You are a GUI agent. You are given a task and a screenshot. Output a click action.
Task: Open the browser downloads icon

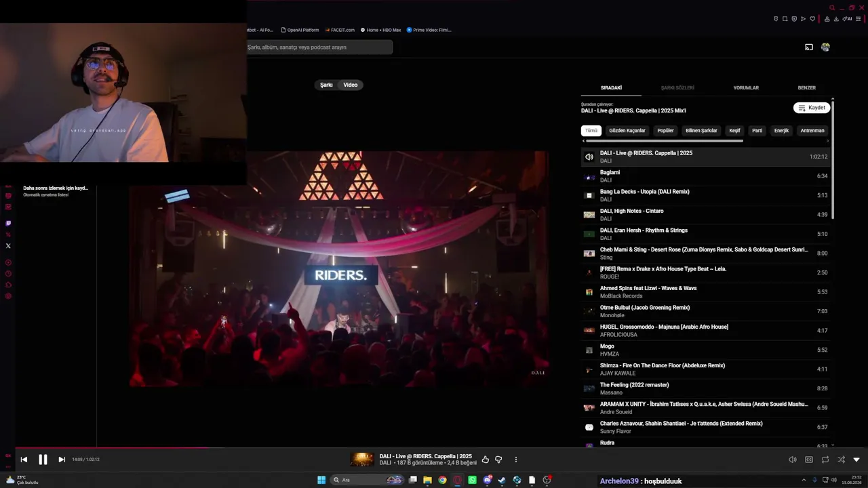tap(836, 19)
